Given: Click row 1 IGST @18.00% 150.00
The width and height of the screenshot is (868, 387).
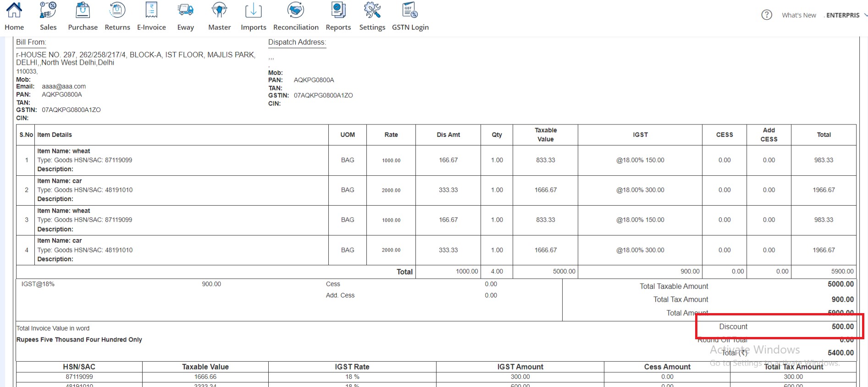Looking at the screenshot, I should (640, 160).
